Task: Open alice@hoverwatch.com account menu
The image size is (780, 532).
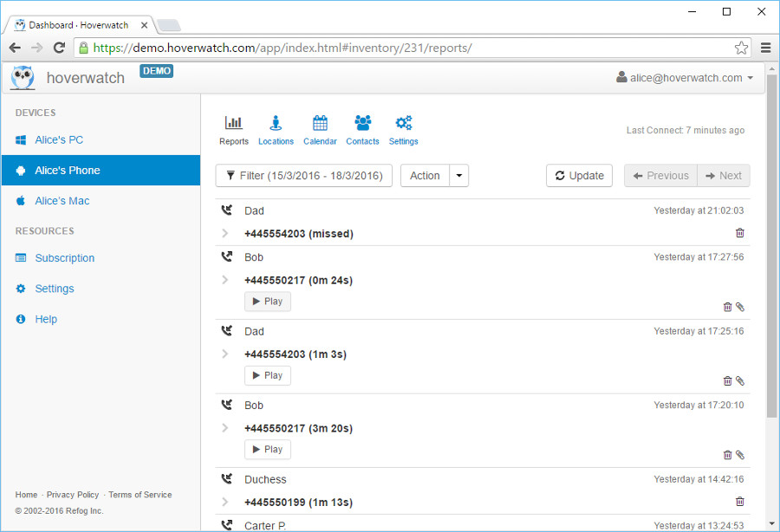Action: [x=685, y=78]
